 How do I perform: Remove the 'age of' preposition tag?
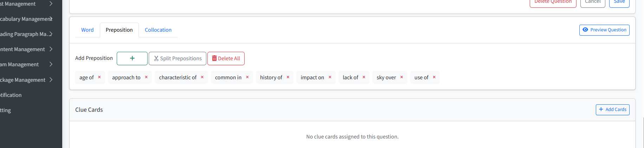tap(99, 77)
